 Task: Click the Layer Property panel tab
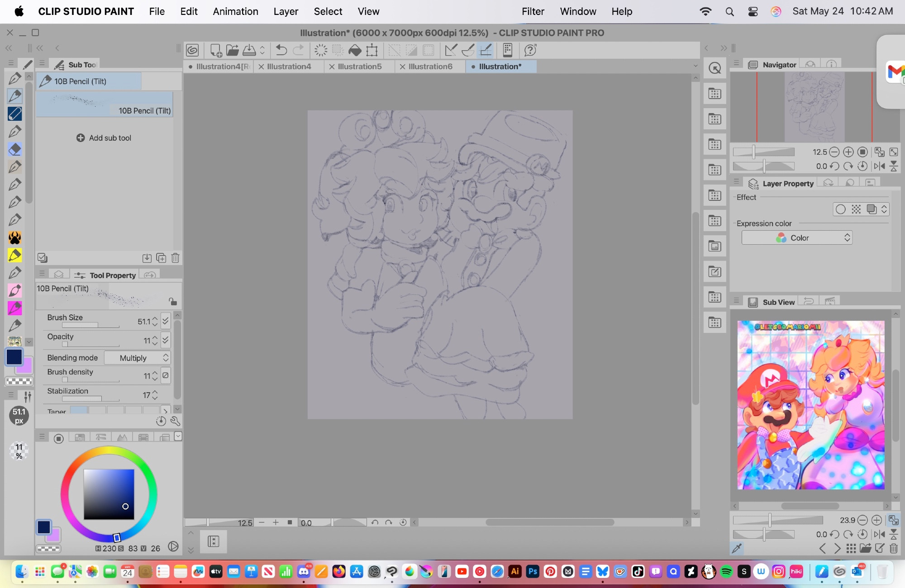point(788,184)
